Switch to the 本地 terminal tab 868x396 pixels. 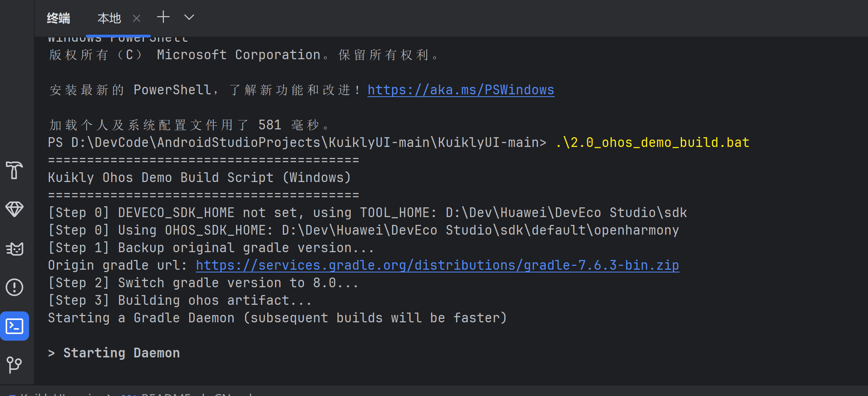109,18
